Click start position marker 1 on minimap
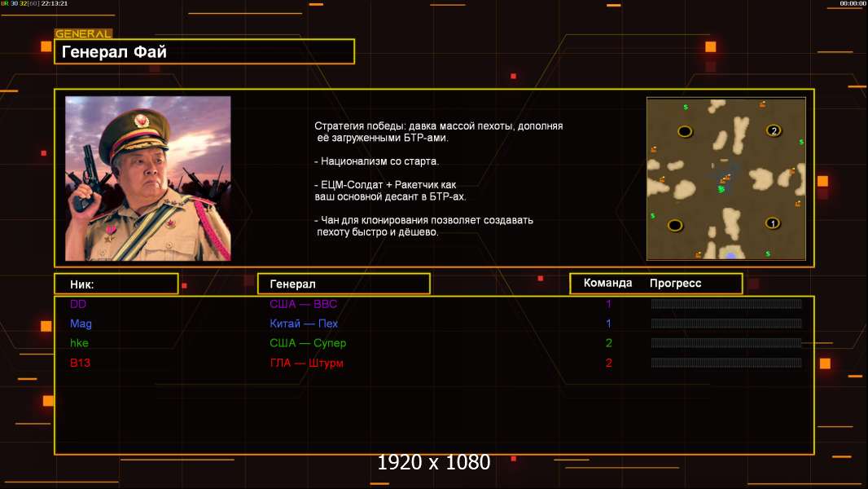The width and height of the screenshot is (868, 489). [772, 223]
